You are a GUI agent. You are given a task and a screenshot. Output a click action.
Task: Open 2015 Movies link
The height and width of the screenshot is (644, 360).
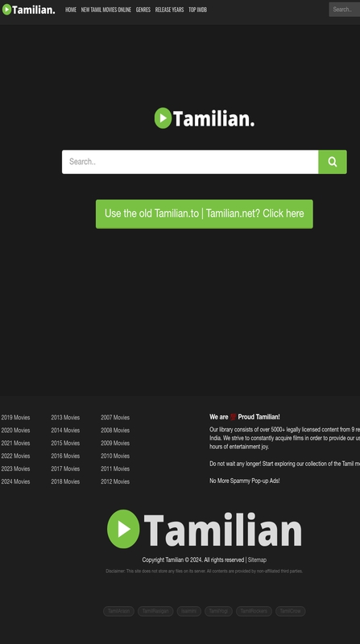[x=65, y=443]
